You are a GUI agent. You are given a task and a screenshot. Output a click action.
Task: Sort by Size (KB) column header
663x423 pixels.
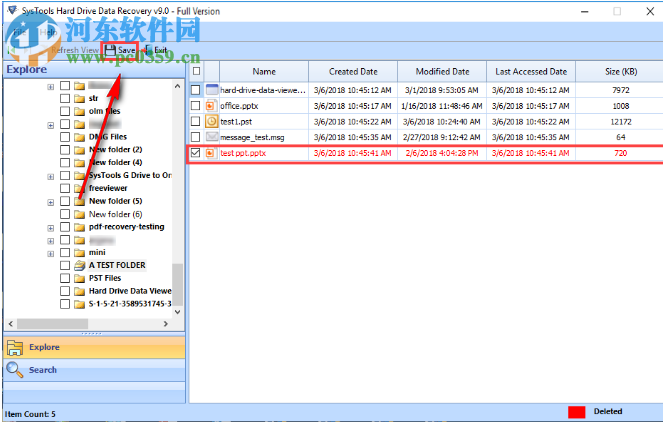click(620, 71)
